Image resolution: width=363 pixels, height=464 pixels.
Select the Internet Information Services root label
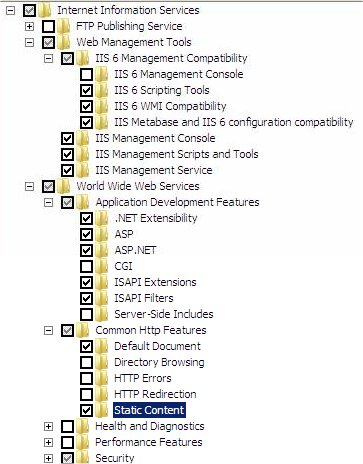pos(128,10)
